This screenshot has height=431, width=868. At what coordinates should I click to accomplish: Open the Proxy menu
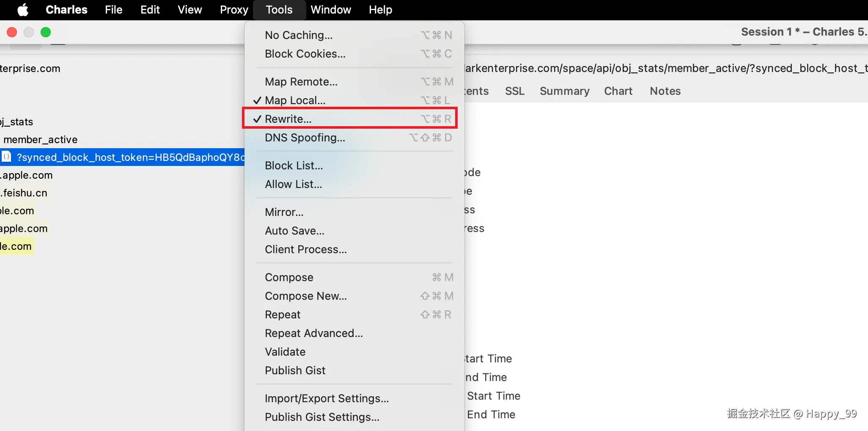coord(234,10)
